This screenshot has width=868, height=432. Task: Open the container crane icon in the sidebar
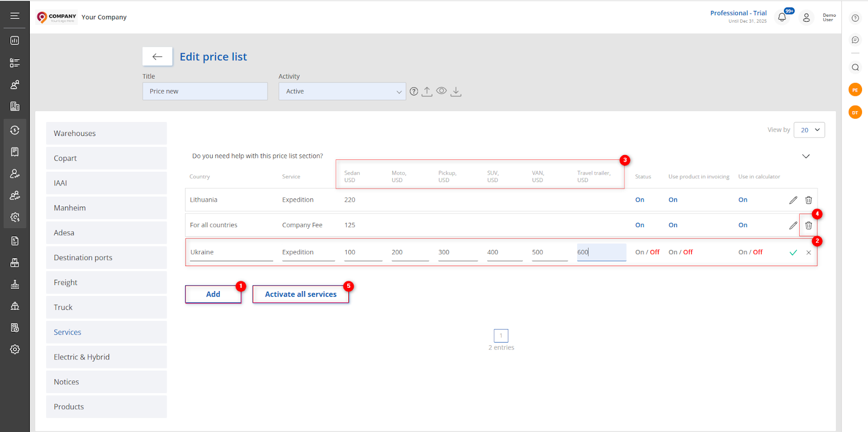15,284
